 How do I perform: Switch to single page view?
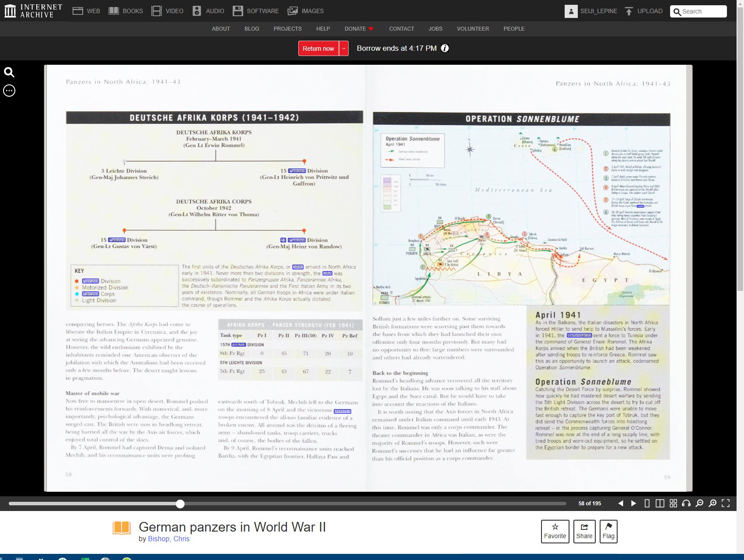(647, 504)
